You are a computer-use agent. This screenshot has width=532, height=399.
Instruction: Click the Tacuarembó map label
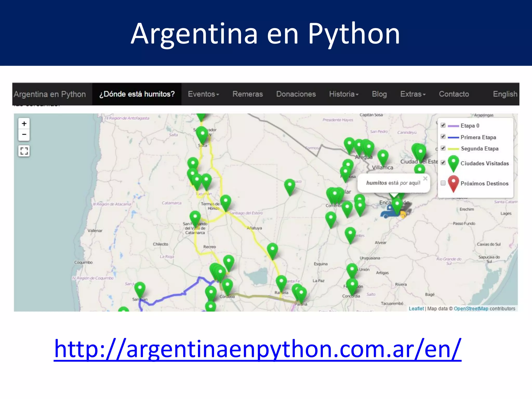pyautogui.click(x=392, y=303)
